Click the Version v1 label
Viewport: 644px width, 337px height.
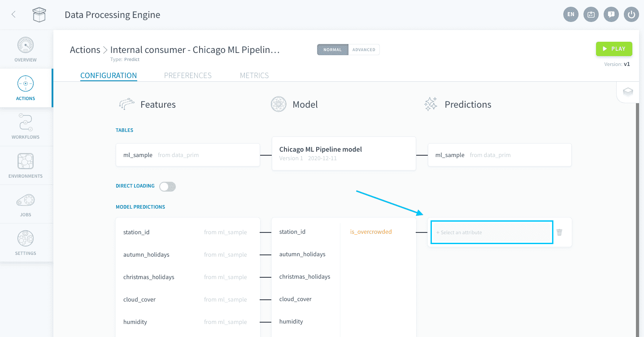(x=617, y=64)
